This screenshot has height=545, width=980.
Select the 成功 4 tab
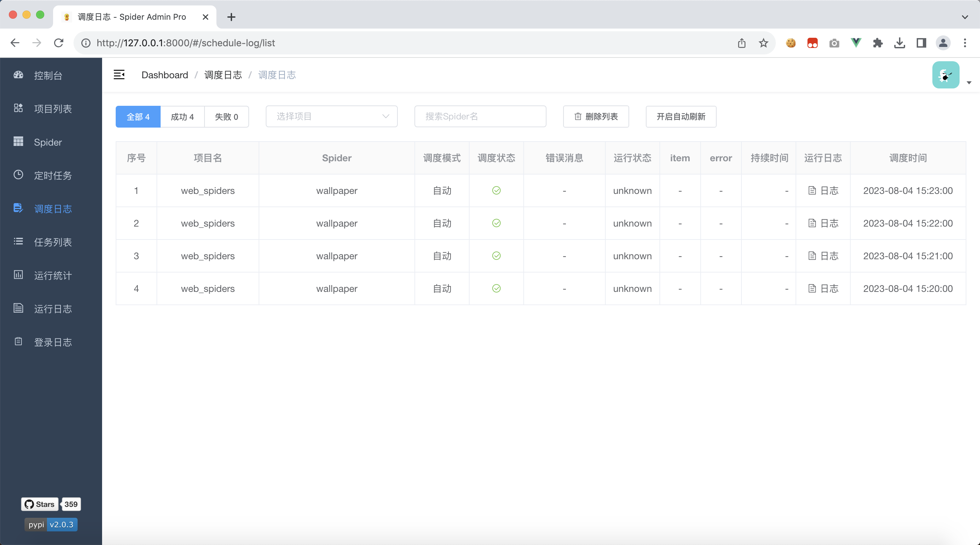point(183,116)
